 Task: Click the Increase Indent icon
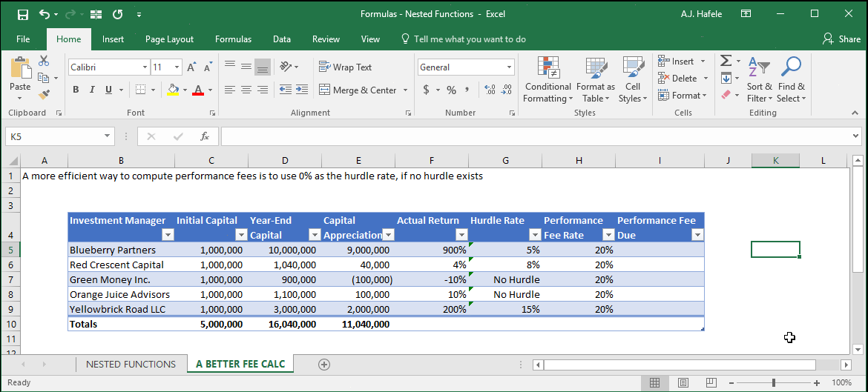[302, 90]
